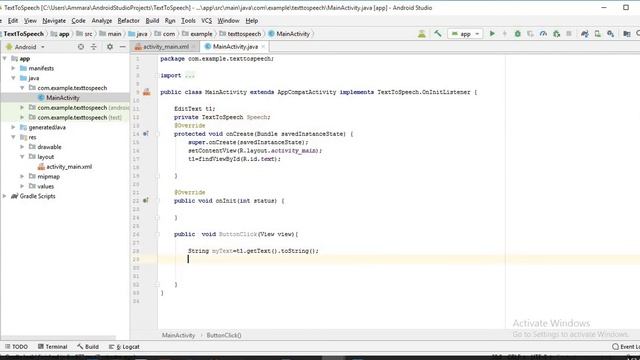
Task: Hide the project panel with minus icon
Action: pyautogui.click(x=122, y=47)
